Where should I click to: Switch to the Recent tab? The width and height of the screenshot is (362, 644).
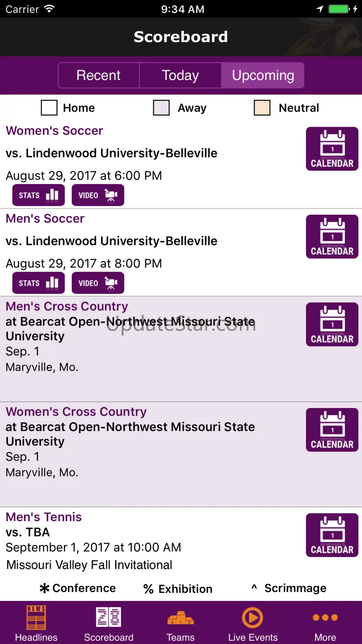coord(98,75)
